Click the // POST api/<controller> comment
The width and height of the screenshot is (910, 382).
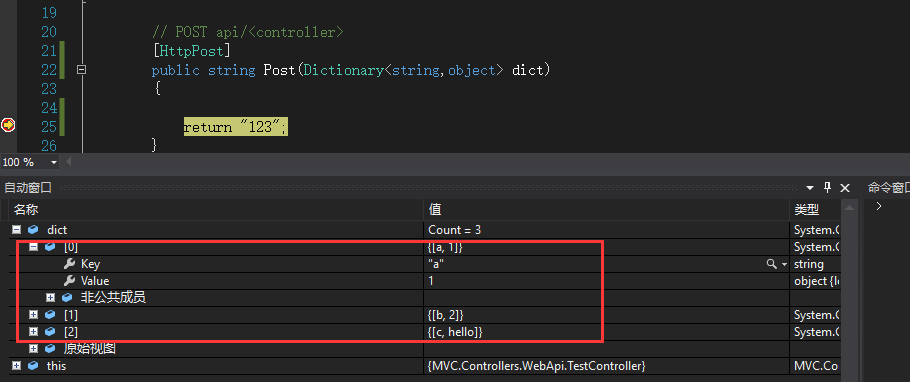[x=248, y=33]
